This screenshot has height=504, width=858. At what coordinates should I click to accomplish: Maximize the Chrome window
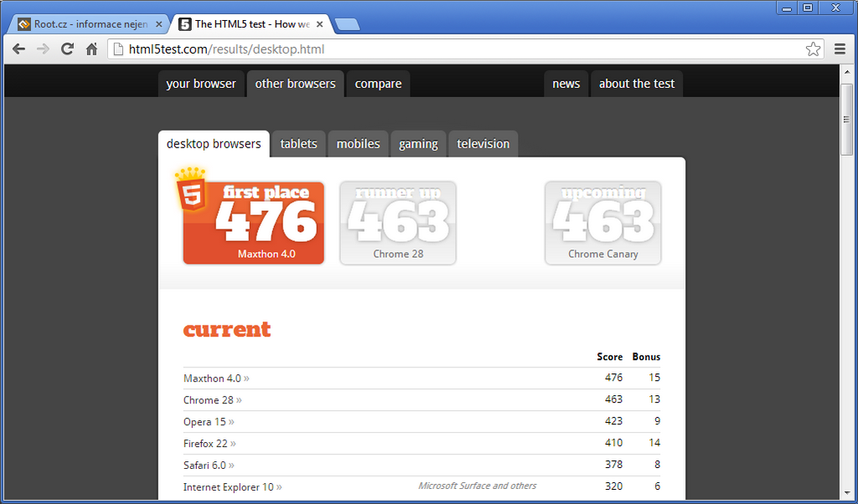coord(808,8)
